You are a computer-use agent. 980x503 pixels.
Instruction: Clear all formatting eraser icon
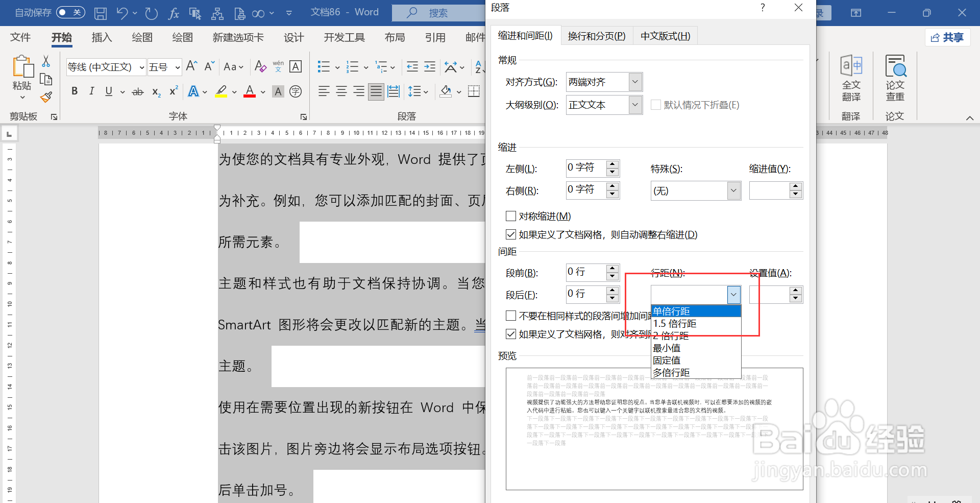click(x=260, y=66)
